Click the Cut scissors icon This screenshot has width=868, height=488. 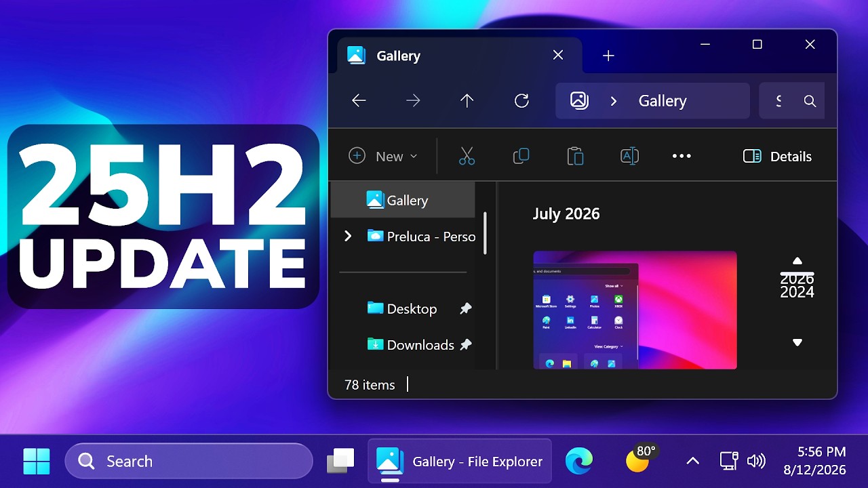[467, 156]
